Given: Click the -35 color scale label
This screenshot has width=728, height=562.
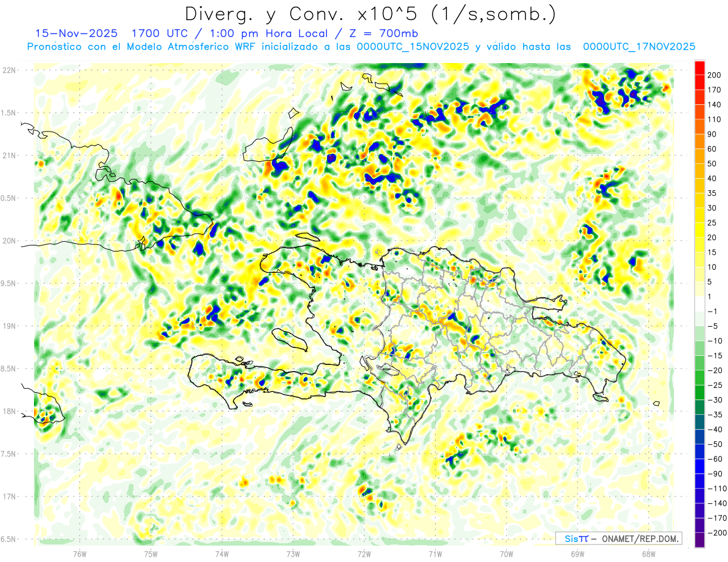Looking at the screenshot, I should tap(716, 415).
